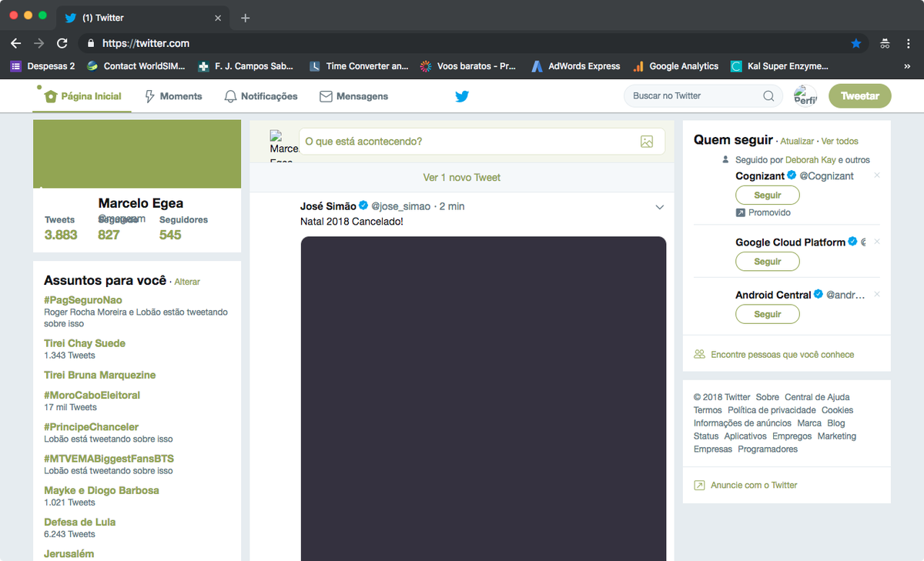924x561 pixels.
Task: Open the profile avatar menu
Action: click(805, 96)
